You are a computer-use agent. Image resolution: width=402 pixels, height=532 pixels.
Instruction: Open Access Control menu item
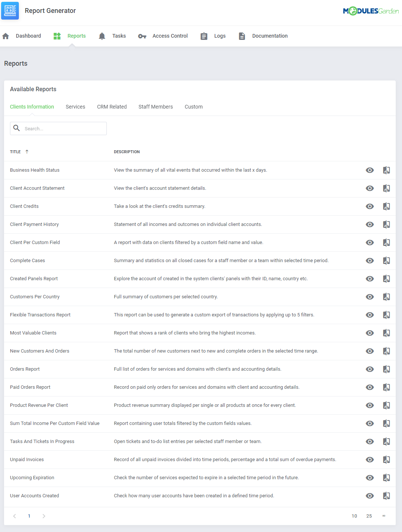[x=170, y=36]
